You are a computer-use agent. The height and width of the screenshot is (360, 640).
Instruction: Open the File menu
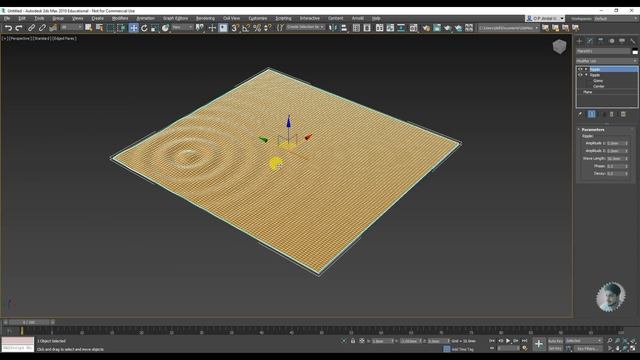(x=7, y=18)
